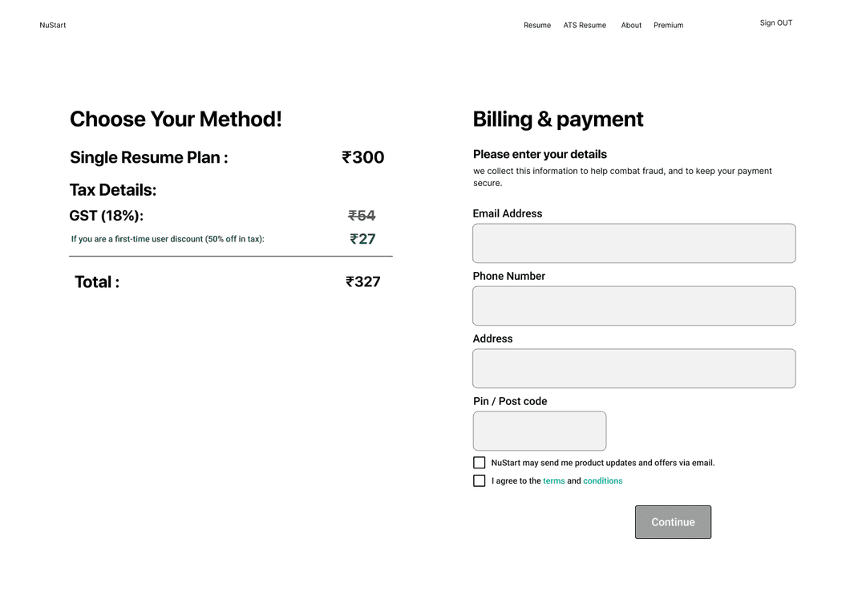The image size is (866, 616).
Task: Click the NuStart logo in header
Action: tap(52, 26)
